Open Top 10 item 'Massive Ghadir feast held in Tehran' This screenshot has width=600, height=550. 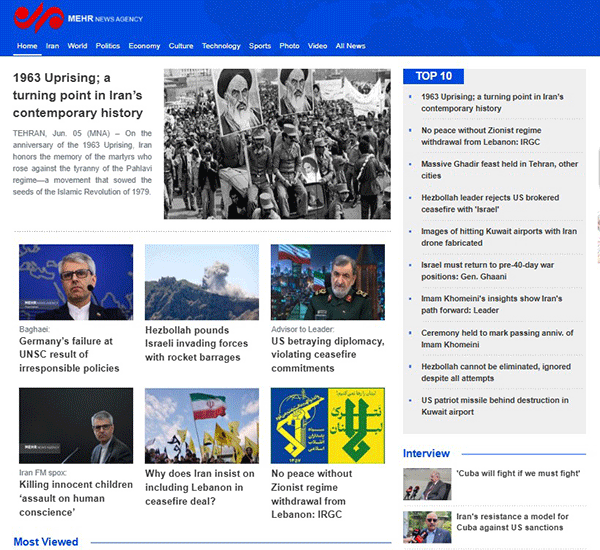coord(499,170)
